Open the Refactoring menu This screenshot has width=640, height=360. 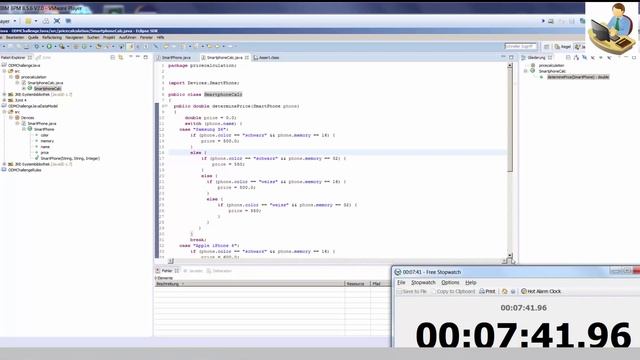tap(52, 37)
